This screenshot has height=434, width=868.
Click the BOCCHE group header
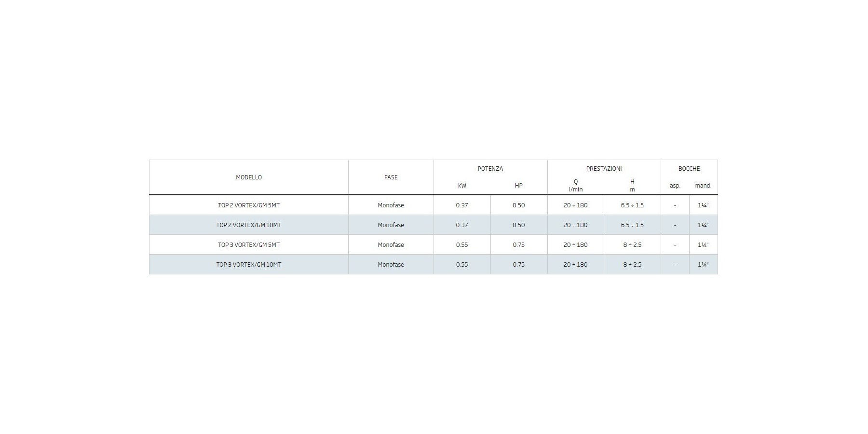(x=689, y=169)
